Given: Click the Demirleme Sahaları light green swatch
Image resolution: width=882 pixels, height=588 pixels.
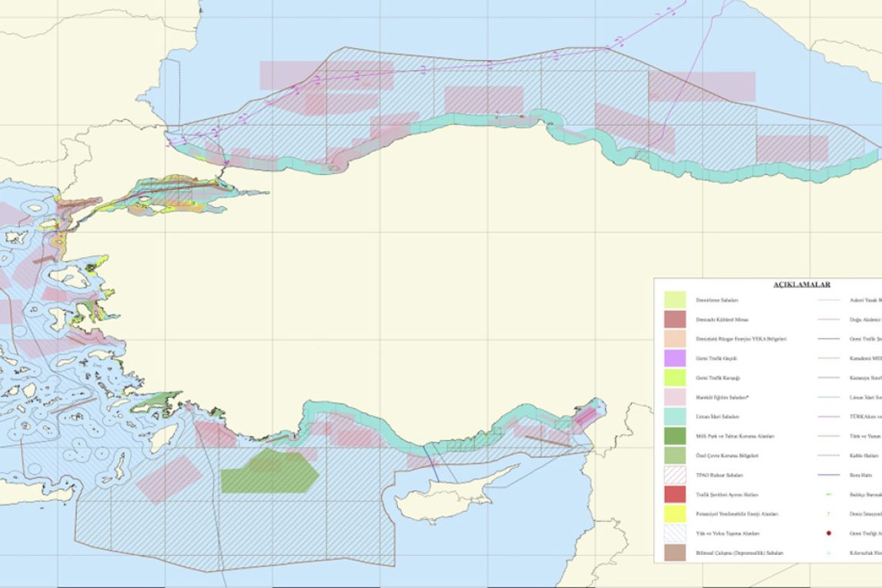Looking at the screenshot, I should (674, 299).
